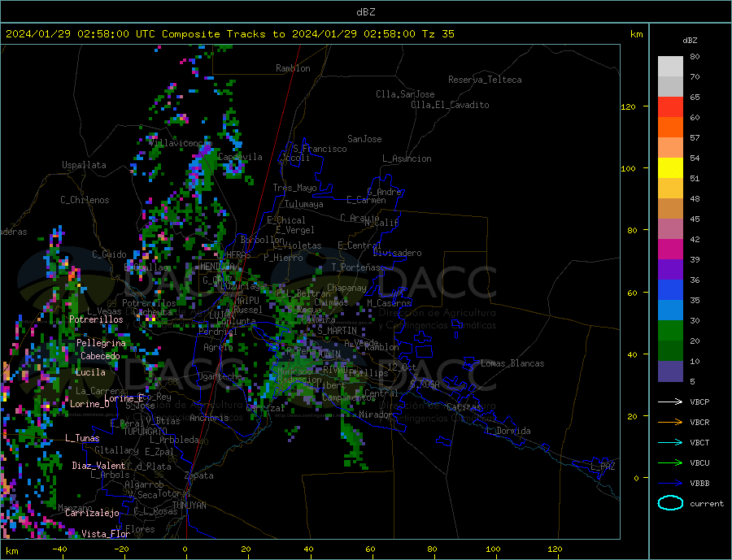Click the -40 tick on the bottom axis
The width and height of the screenshot is (732, 560).
[59, 549]
